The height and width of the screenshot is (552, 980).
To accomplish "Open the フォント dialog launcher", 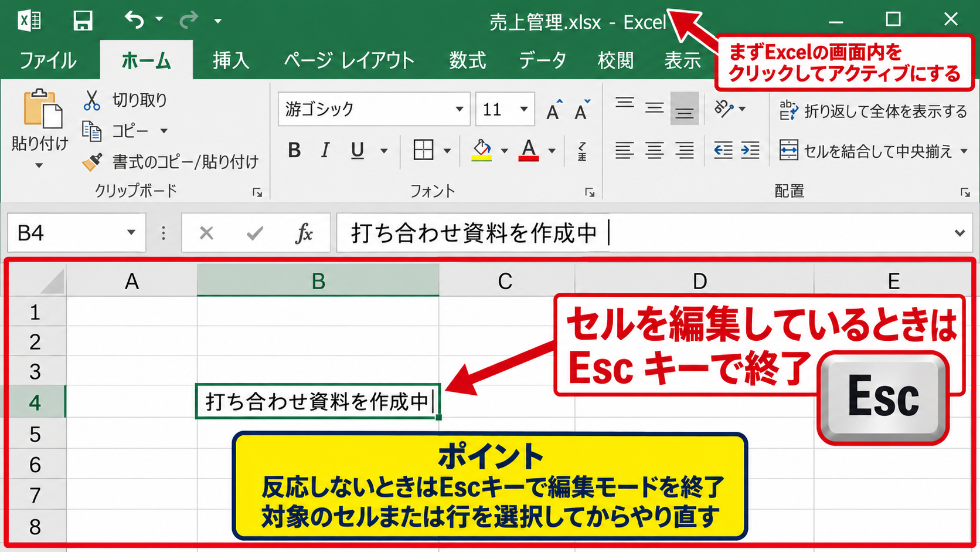I will tap(590, 192).
